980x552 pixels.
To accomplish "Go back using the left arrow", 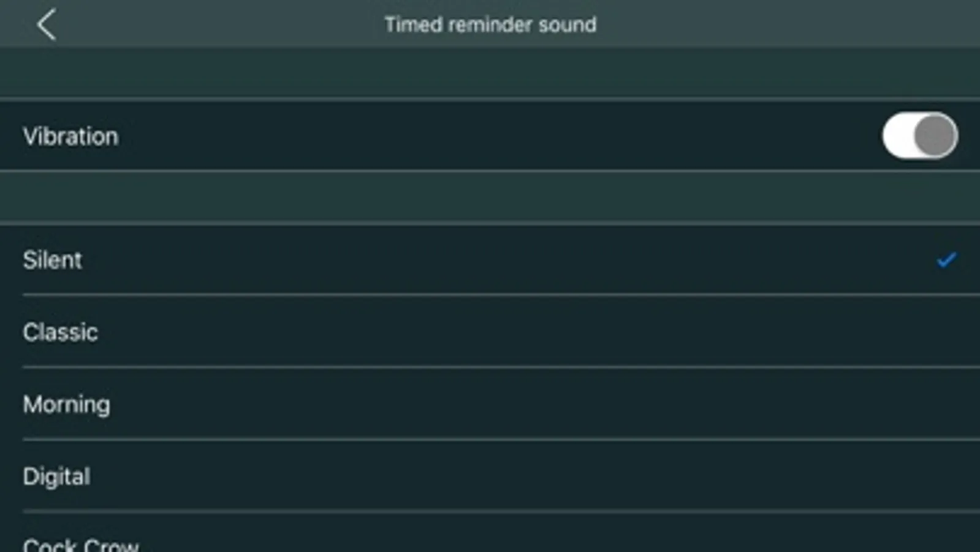I will click(47, 25).
